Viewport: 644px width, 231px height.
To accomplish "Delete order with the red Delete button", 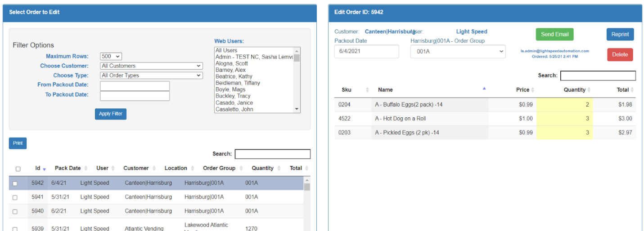I will click(x=620, y=54).
